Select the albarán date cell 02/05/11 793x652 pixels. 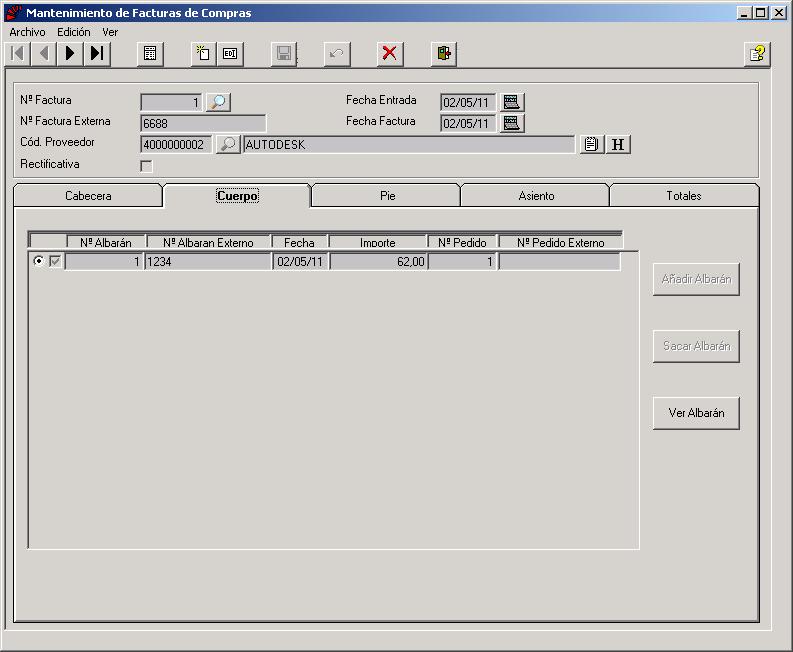[300, 262]
